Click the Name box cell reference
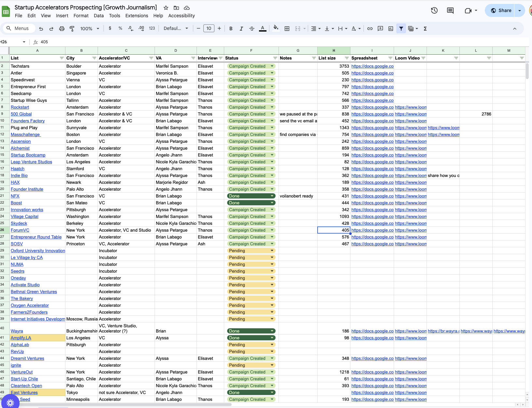Screen dimensions: 532x408 click(12, 42)
